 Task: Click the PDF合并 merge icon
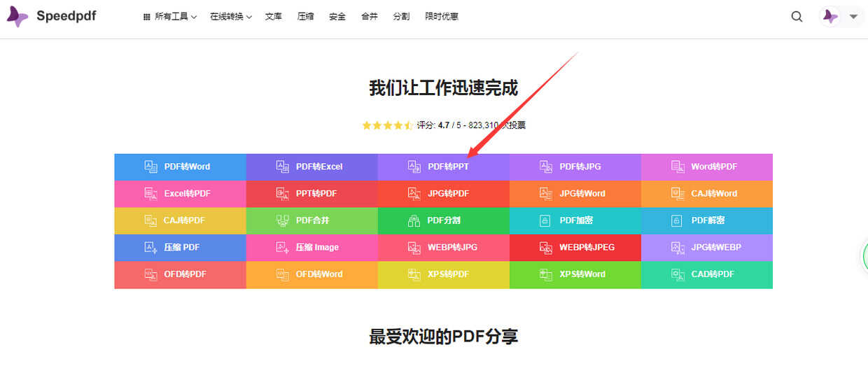point(282,220)
